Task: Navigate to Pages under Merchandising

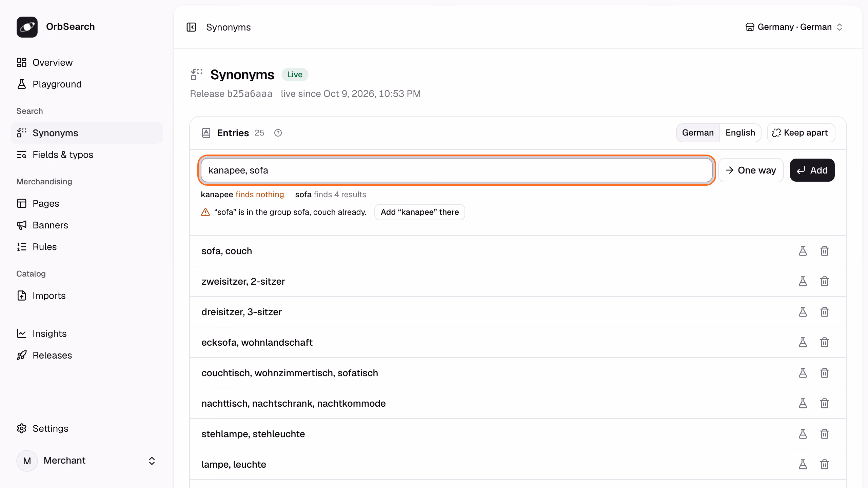Action: [87, 203]
